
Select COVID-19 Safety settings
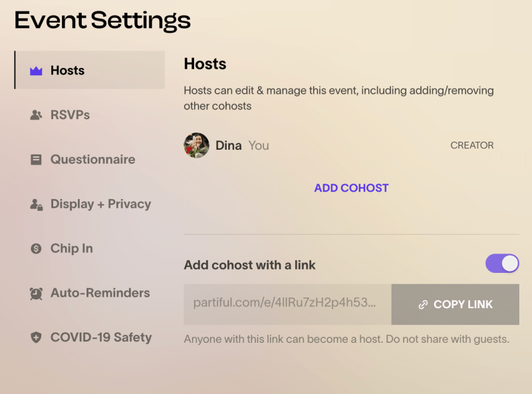point(90,337)
